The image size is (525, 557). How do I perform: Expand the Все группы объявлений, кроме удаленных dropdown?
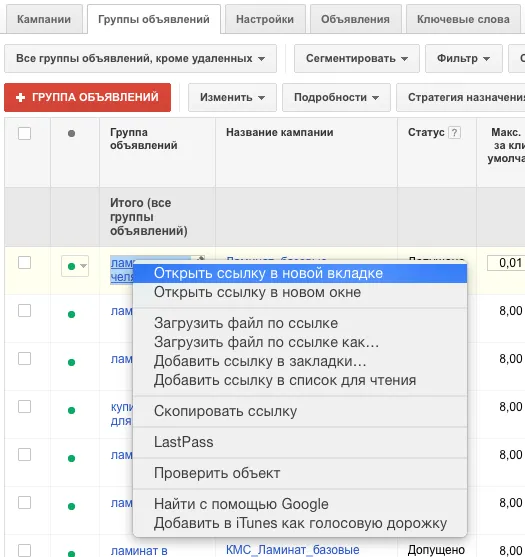[x=140, y=58]
